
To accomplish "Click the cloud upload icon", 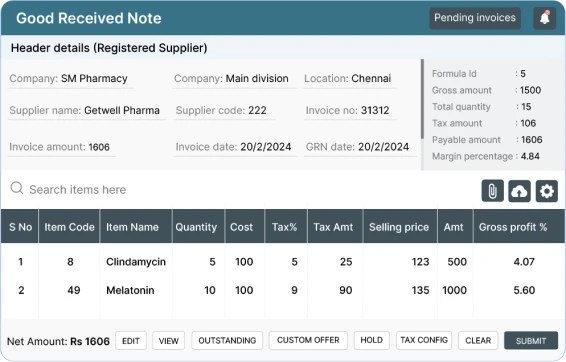I will point(519,191).
